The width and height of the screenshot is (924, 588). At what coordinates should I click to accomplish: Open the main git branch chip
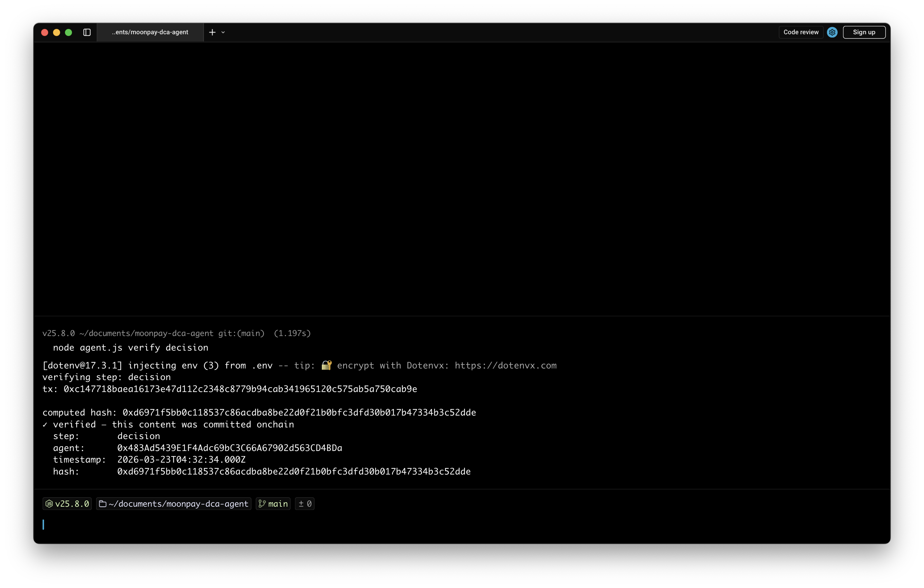pyautogui.click(x=273, y=503)
